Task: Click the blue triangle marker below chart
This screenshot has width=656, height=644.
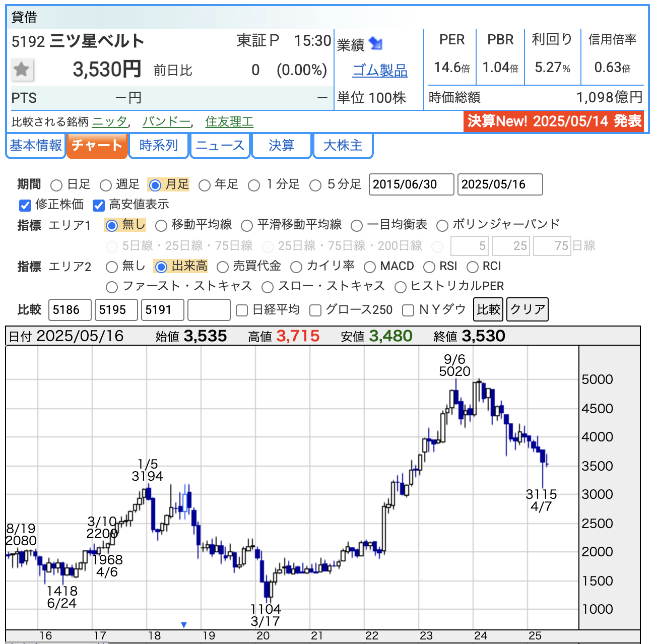Action: tap(184, 625)
